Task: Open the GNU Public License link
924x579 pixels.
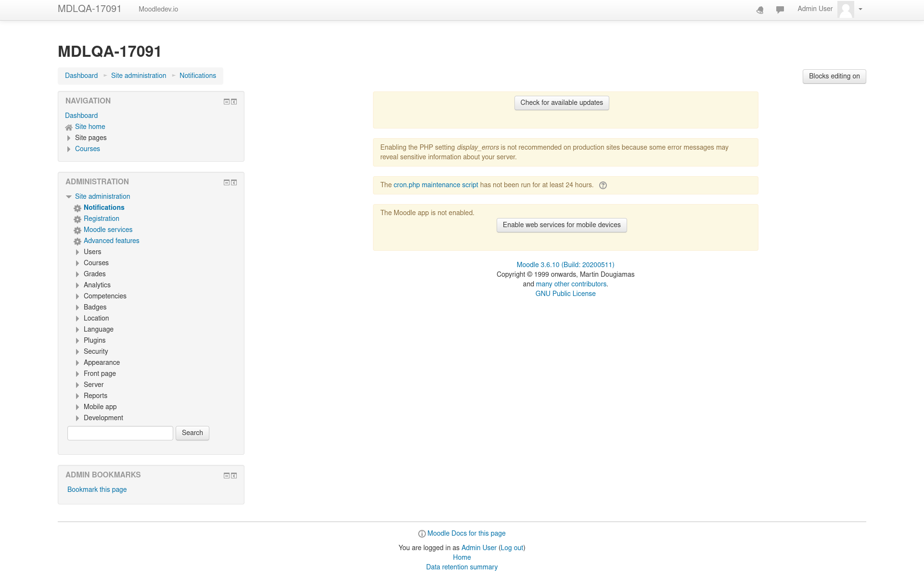Action: click(565, 294)
